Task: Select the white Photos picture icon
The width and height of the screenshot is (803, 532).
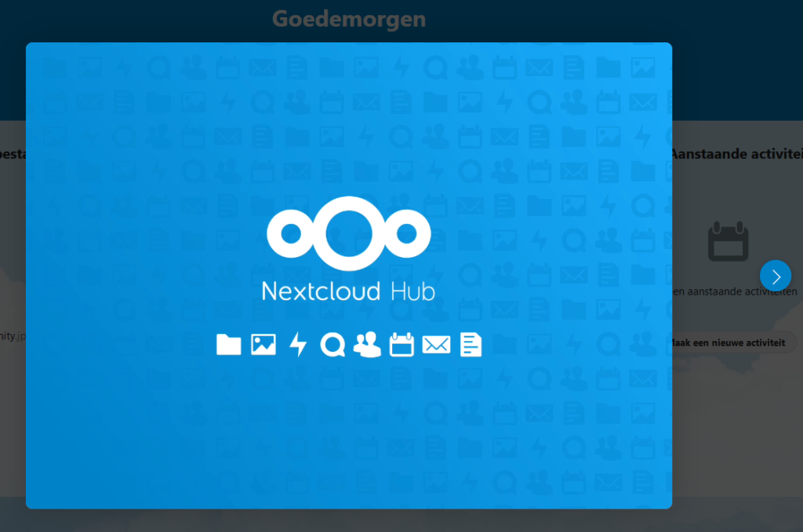Action: click(263, 345)
